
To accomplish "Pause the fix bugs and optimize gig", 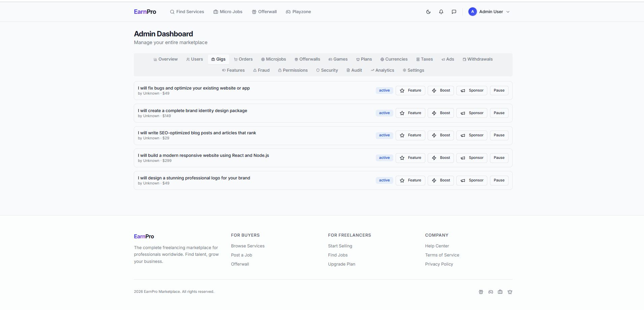I will point(499,91).
